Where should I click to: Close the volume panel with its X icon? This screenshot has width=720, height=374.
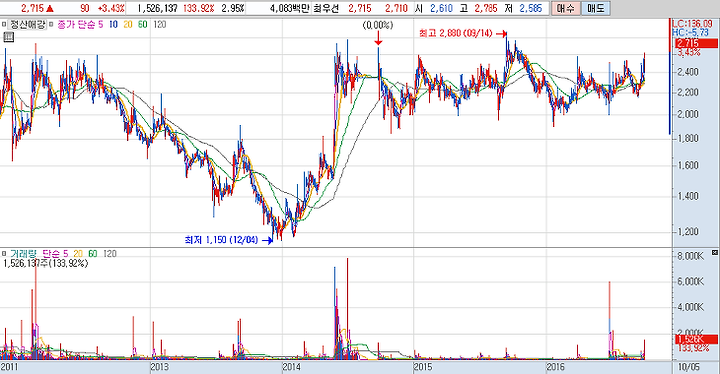(714, 253)
